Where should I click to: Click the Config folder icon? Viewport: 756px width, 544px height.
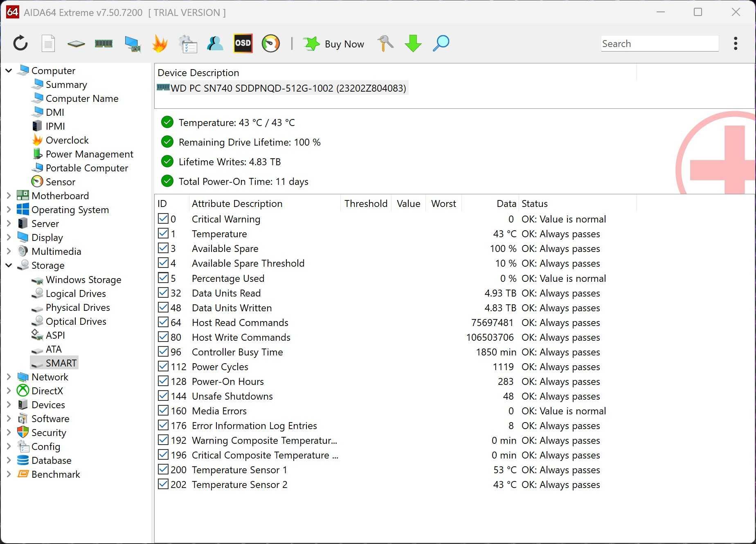pos(23,446)
